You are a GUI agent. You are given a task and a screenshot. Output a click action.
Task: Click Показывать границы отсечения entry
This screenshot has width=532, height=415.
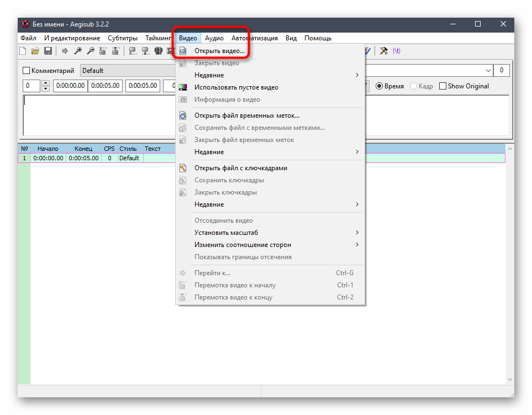pyautogui.click(x=270, y=257)
